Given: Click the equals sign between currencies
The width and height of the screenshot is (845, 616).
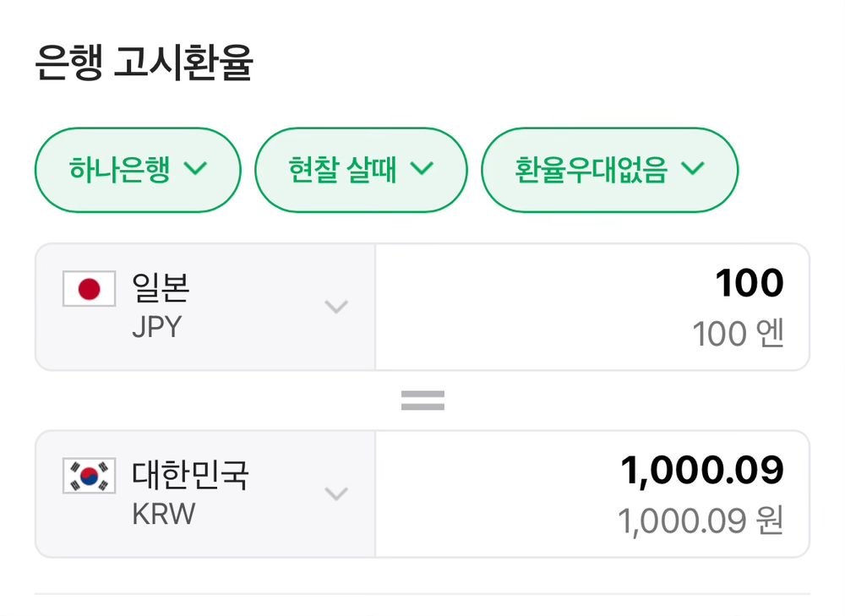Looking at the screenshot, I should pyautogui.click(x=423, y=401).
